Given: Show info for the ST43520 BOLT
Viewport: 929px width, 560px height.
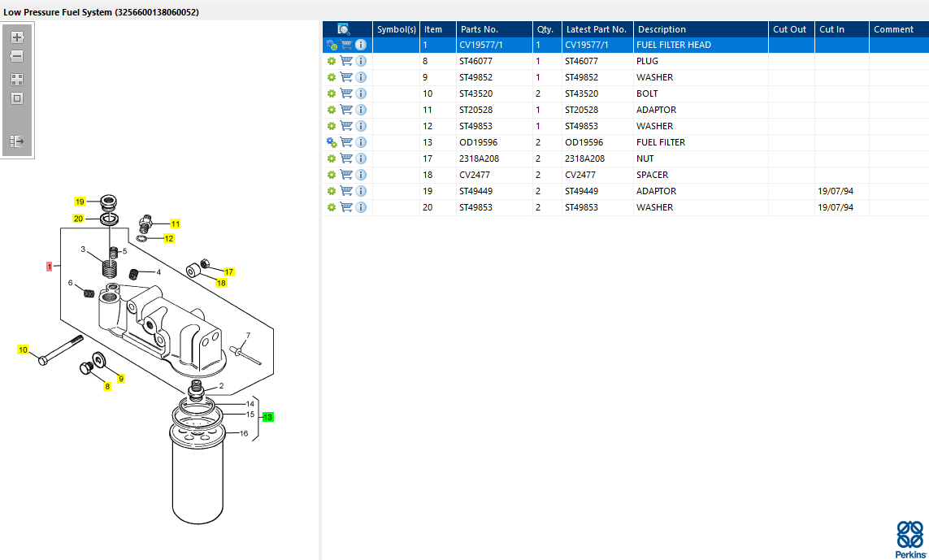Looking at the screenshot, I should click(361, 93).
